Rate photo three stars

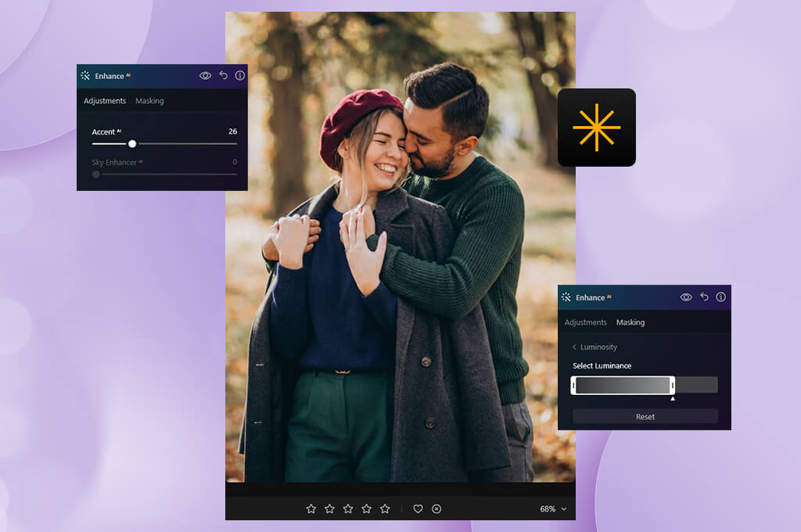click(348, 509)
